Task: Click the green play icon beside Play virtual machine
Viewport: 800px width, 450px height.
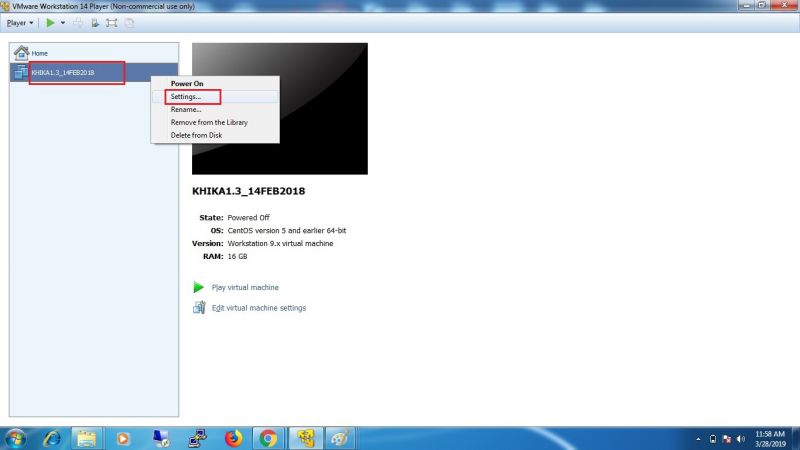Action: (x=198, y=287)
